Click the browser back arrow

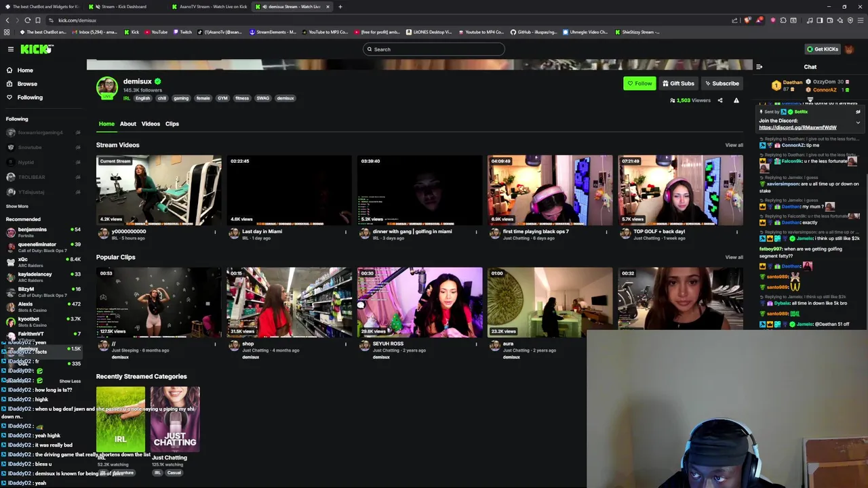tap(7, 20)
